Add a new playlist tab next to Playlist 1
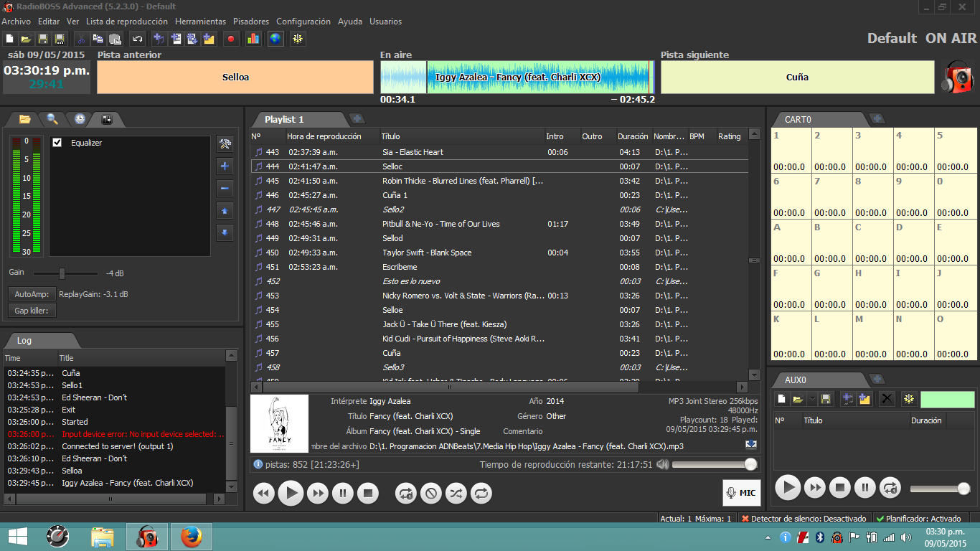The width and height of the screenshot is (980, 551). pos(357,118)
